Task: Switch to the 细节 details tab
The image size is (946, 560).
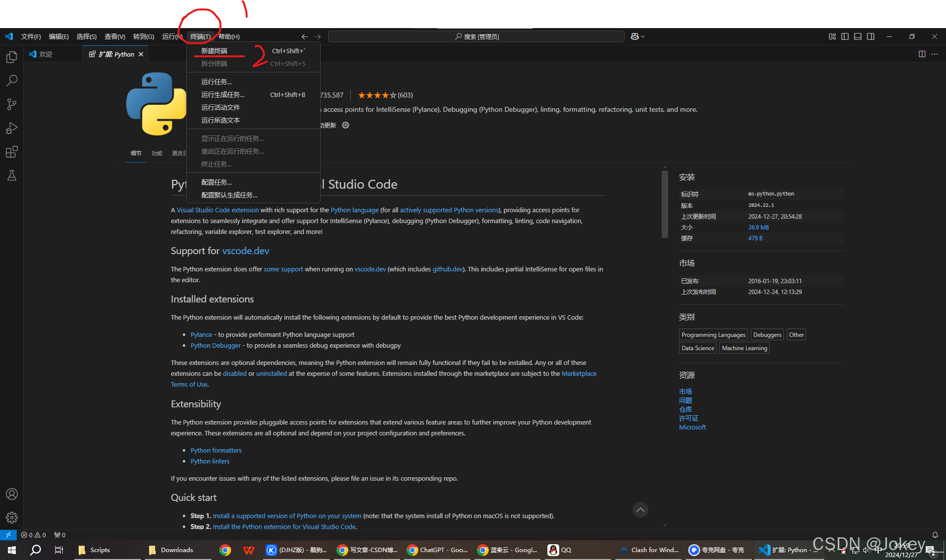Action: click(136, 153)
